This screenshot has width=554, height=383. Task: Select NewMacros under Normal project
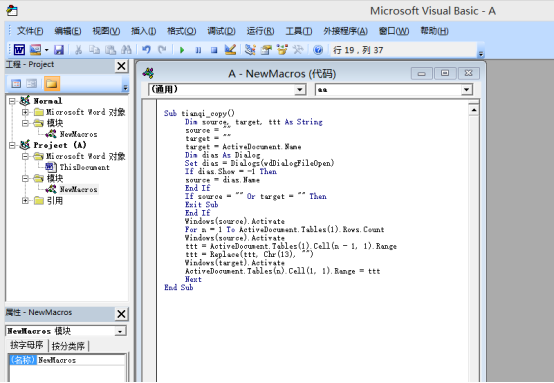point(78,134)
